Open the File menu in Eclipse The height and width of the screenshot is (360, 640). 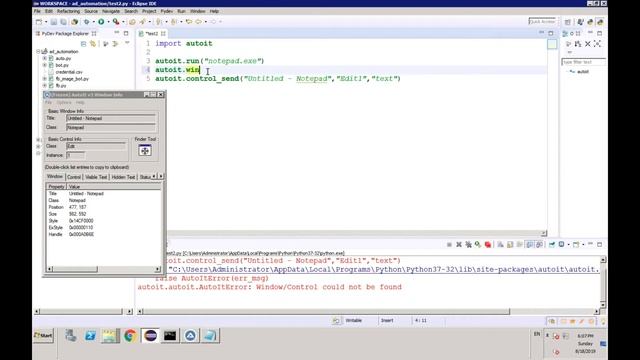click(37, 11)
